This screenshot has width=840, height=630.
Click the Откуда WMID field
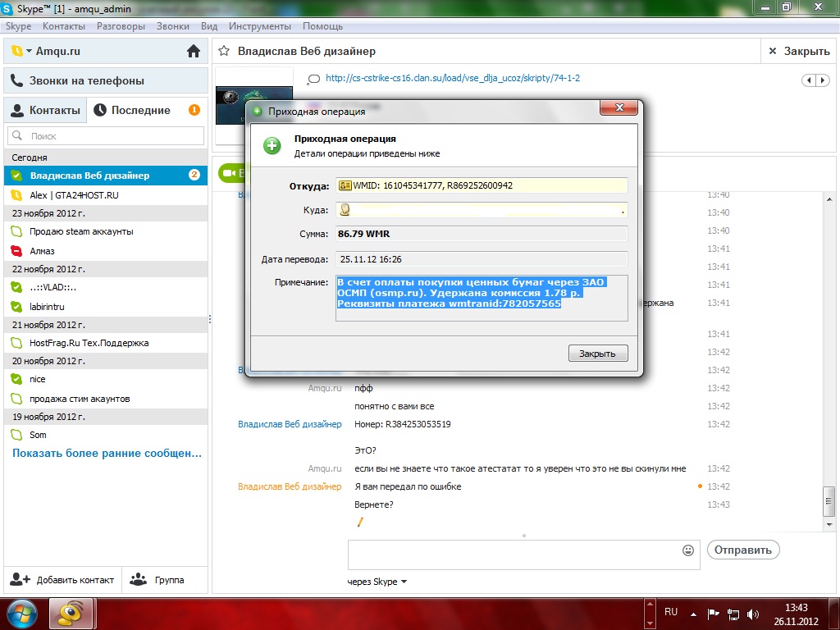pos(482,185)
